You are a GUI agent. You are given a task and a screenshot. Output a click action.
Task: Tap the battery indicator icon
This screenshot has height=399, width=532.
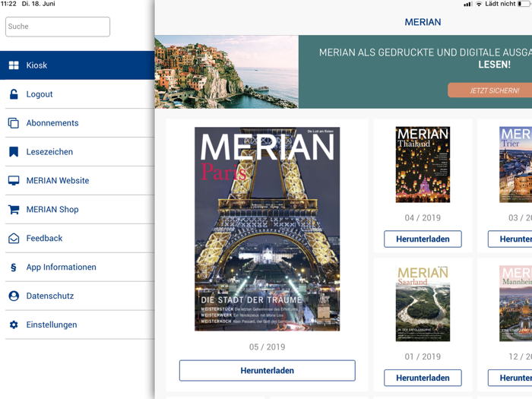click(x=524, y=4)
